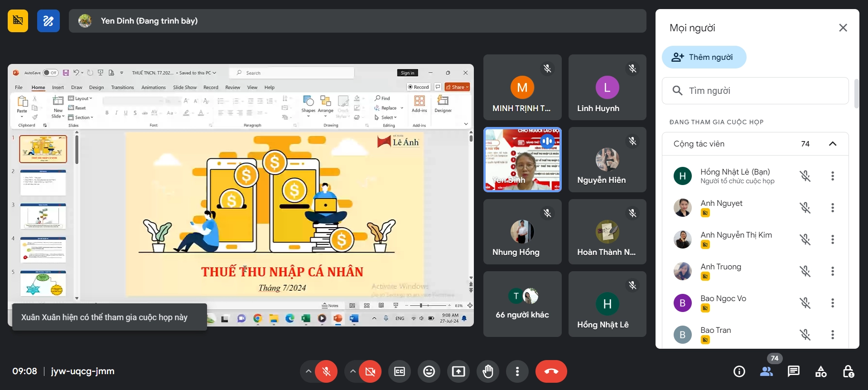Viewport: 868px width, 390px height.
Task: Open audio settings arrow beside microphone
Action: coord(308,371)
